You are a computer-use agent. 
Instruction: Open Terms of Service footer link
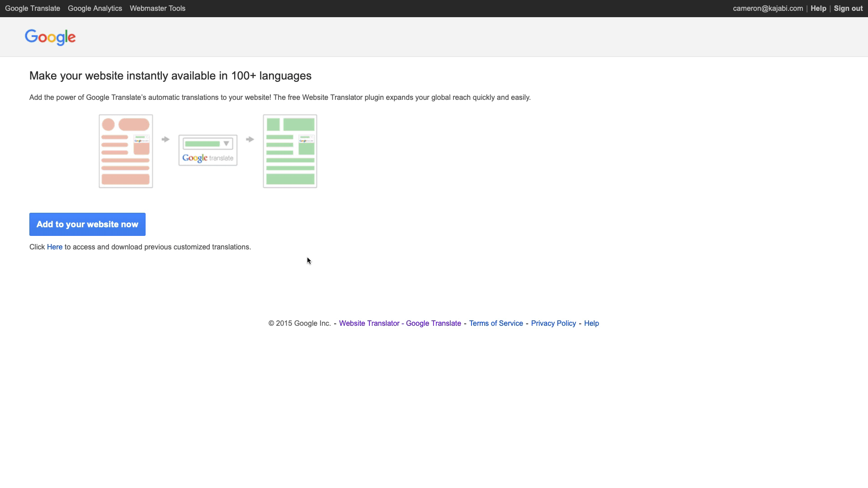click(496, 324)
